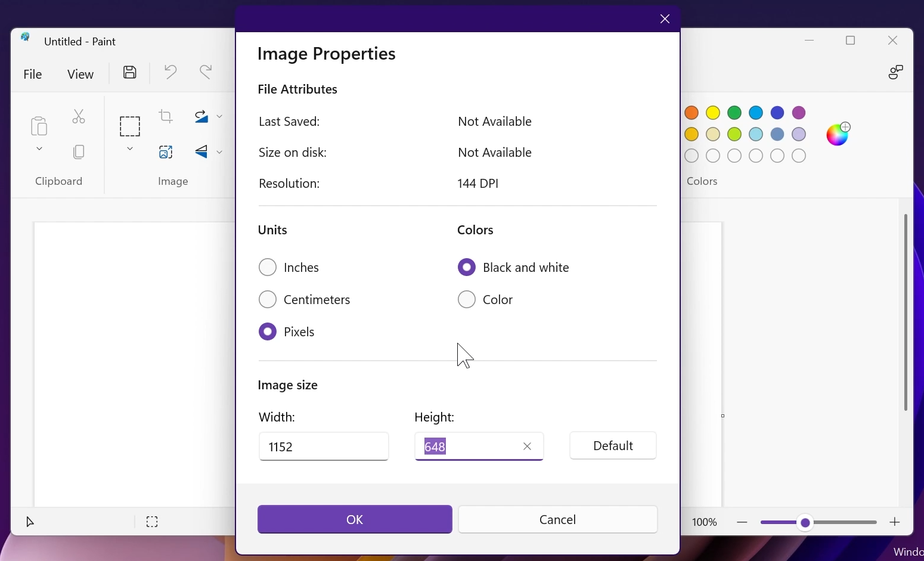Screen dimensions: 924x561
Task: Click the Cut icon in the Clipboard group
Action: pyautogui.click(x=78, y=116)
